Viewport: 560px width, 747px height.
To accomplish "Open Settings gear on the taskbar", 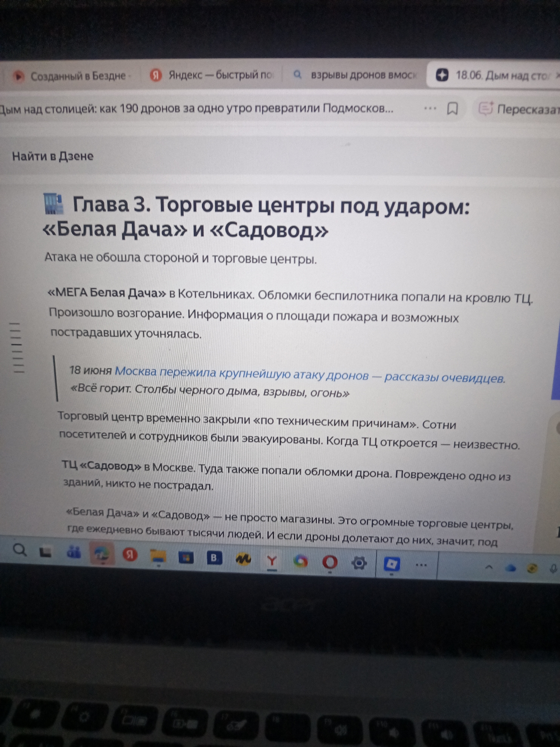I will coord(359,563).
